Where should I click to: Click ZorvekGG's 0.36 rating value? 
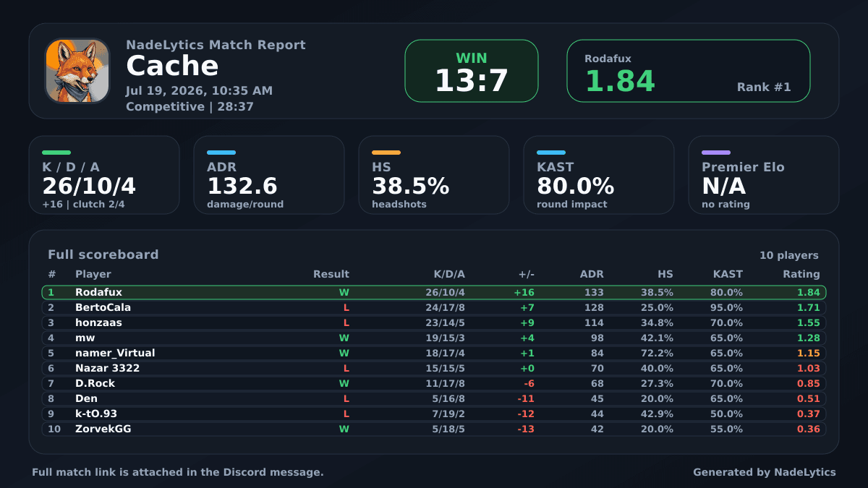(x=809, y=429)
